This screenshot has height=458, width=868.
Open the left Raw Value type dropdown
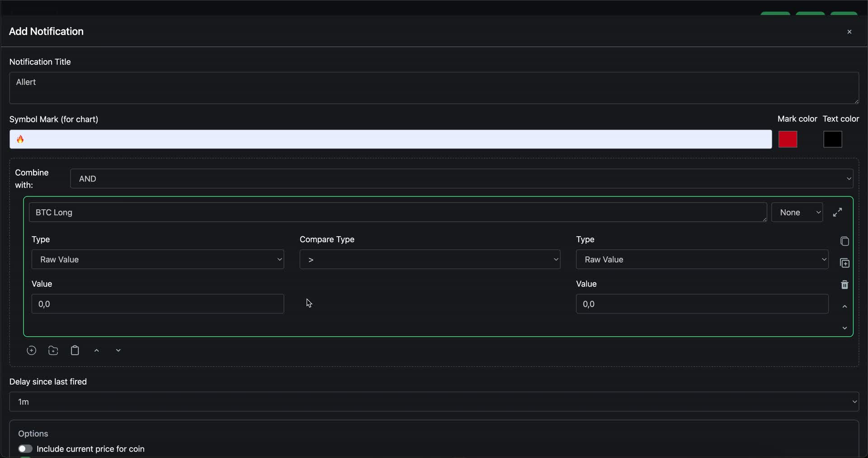(157, 259)
